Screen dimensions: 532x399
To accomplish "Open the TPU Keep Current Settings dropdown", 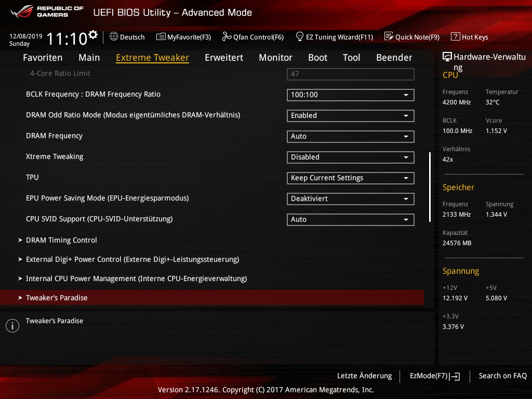I will 351,178.
